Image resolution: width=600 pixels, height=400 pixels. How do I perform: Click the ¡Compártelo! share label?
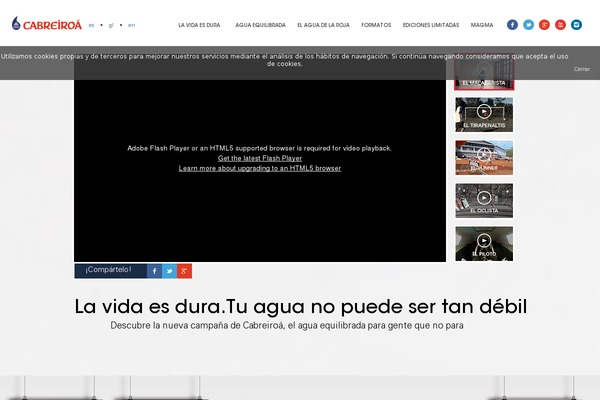coord(108,270)
